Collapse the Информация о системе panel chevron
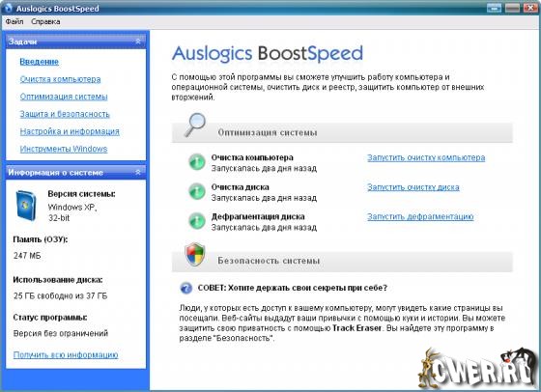This screenshot has height=392, width=541. 138,172
